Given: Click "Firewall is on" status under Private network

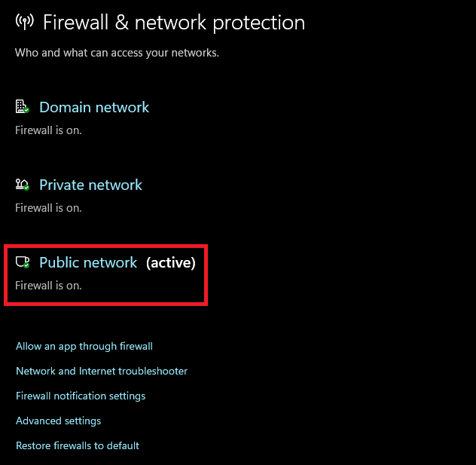Looking at the screenshot, I should (x=48, y=207).
